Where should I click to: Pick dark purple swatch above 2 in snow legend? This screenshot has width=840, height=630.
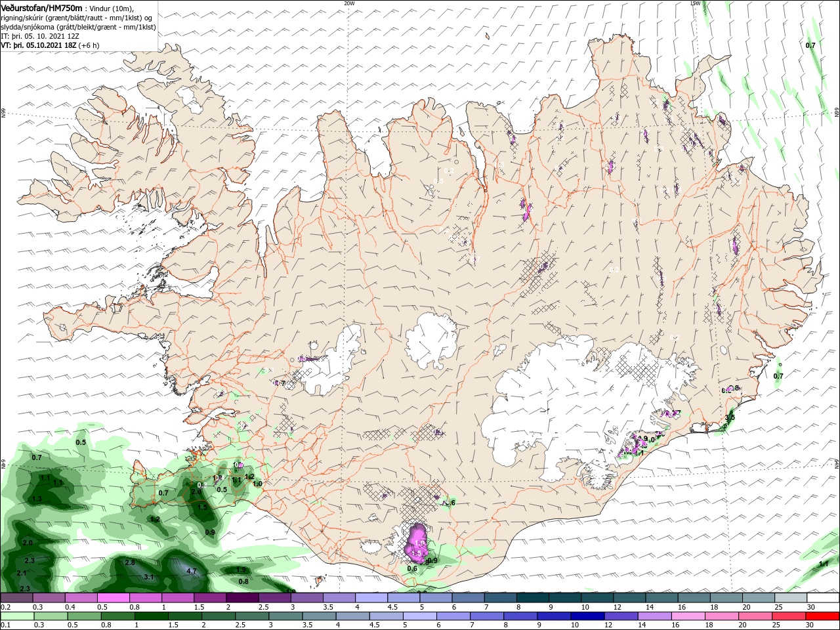242,598
